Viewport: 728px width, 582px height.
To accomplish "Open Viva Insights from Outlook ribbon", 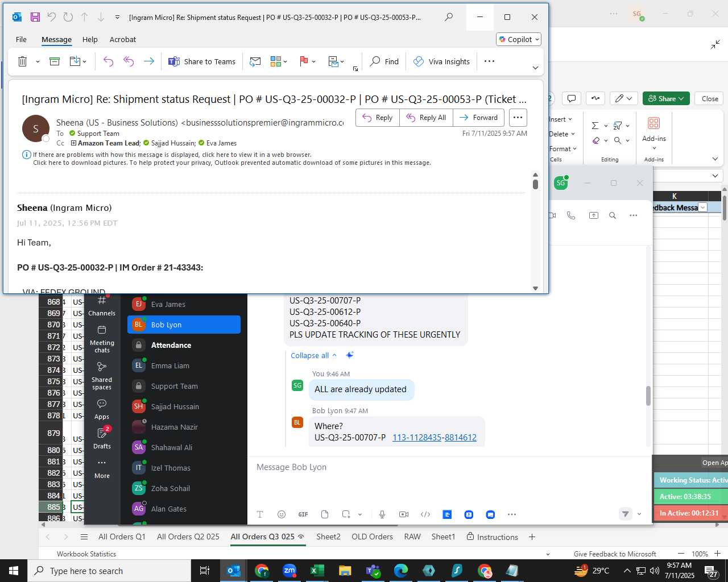I will point(441,61).
